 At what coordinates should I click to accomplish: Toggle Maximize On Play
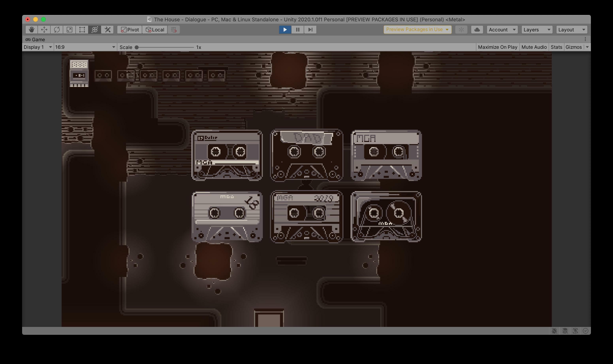[497, 47]
